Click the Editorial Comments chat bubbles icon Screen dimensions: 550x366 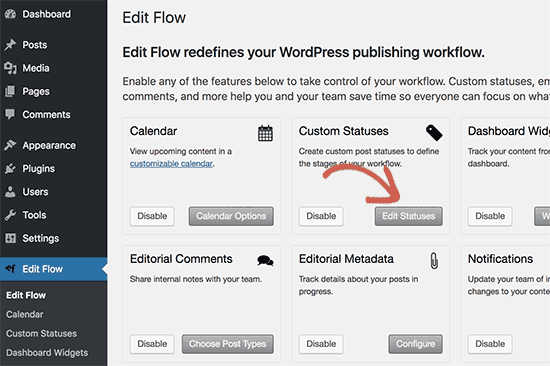coord(265,261)
